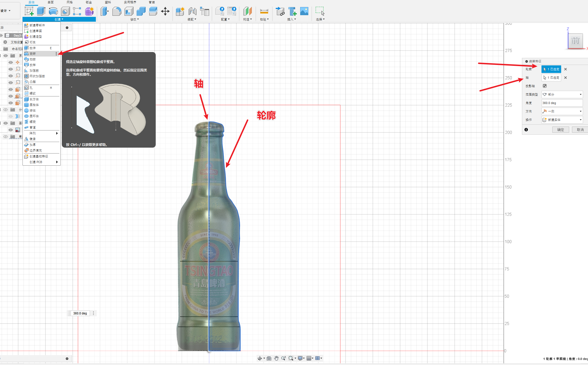Click the front face of ViewCube

(x=575, y=41)
